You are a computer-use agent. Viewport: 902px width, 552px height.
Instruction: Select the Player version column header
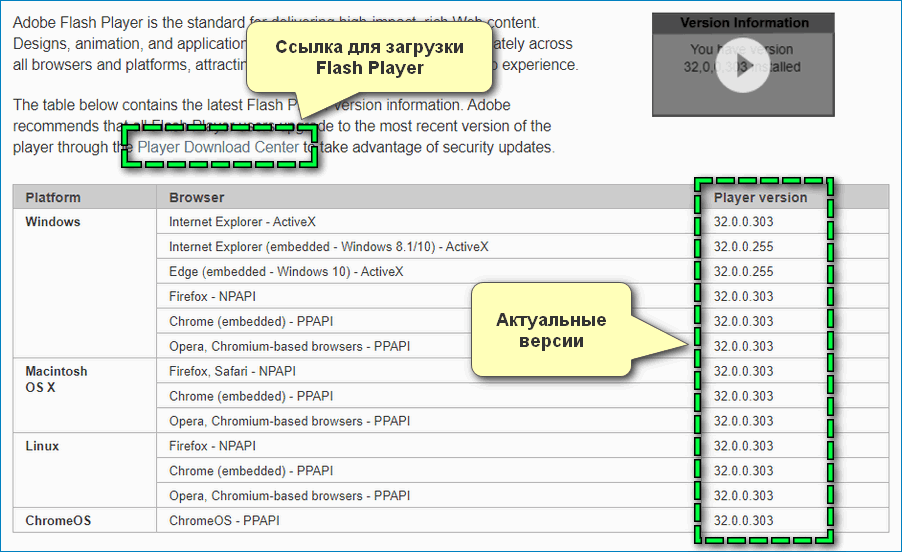(760, 197)
